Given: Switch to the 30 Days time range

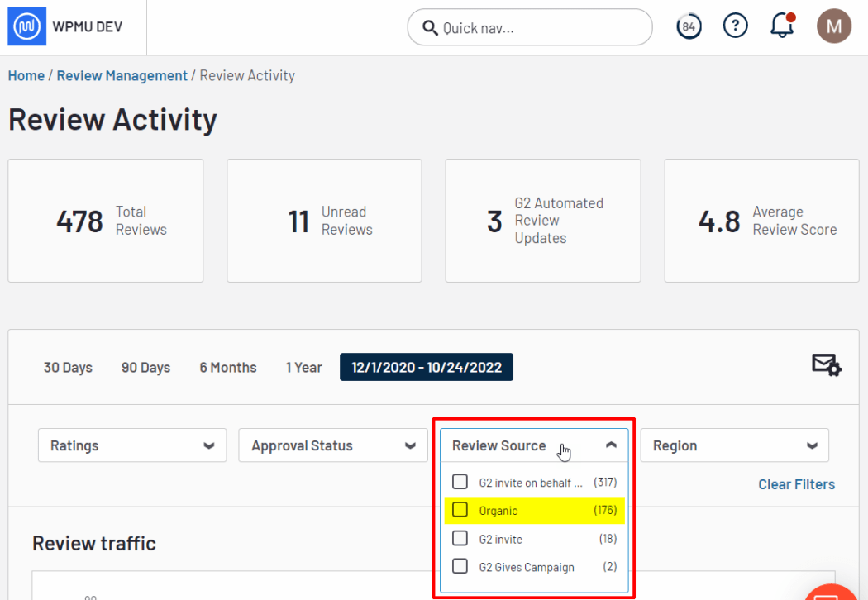Looking at the screenshot, I should [x=67, y=367].
